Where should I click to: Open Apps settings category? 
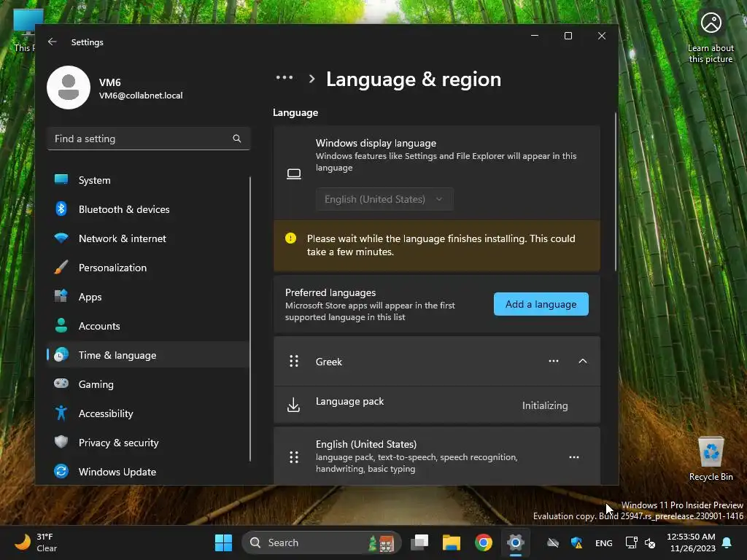pyautogui.click(x=149, y=297)
